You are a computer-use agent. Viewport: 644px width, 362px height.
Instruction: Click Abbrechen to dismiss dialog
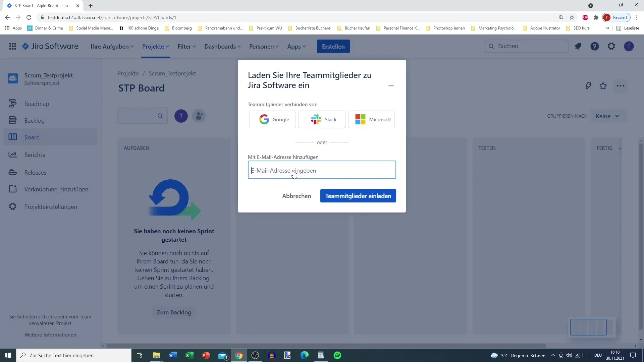point(297,196)
